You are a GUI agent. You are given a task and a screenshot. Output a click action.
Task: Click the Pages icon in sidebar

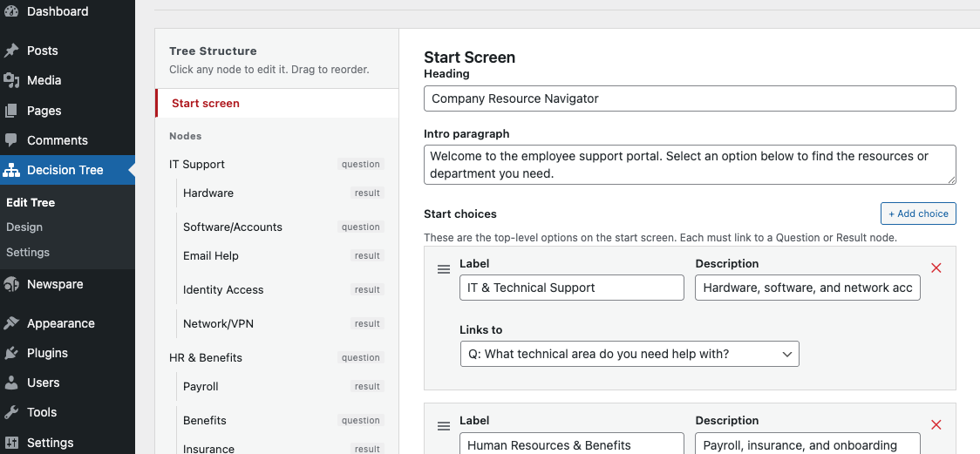tap(11, 111)
